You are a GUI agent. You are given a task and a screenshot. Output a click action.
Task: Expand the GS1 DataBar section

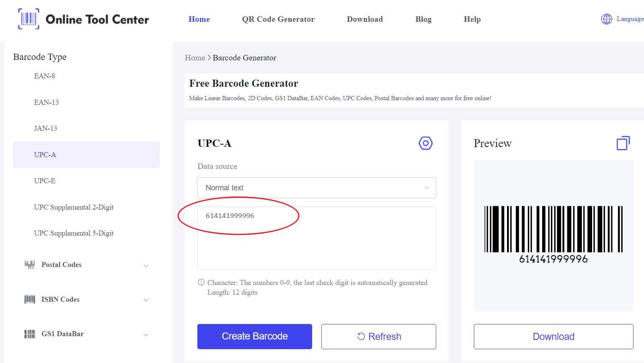(x=146, y=334)
